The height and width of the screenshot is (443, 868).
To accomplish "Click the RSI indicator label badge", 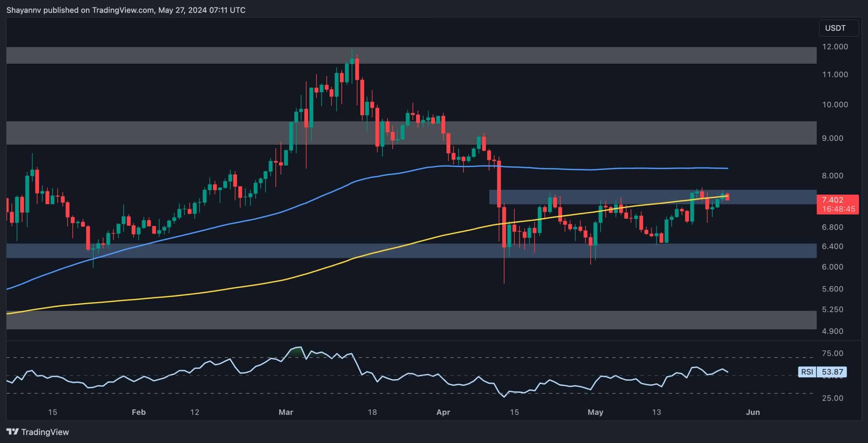I will pyautogui.click(x=807, y=372).
